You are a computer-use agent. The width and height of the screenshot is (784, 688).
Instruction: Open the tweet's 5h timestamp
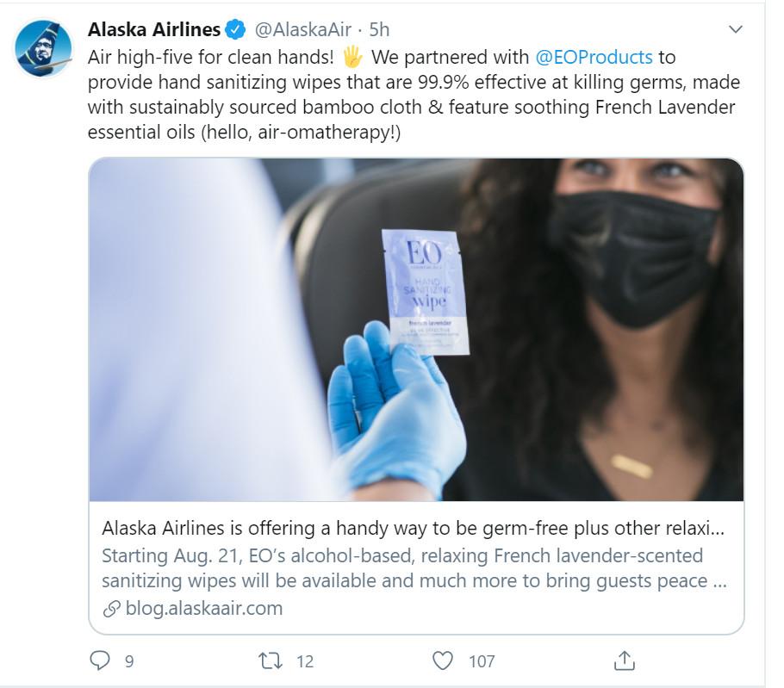[x=379, y=30]
